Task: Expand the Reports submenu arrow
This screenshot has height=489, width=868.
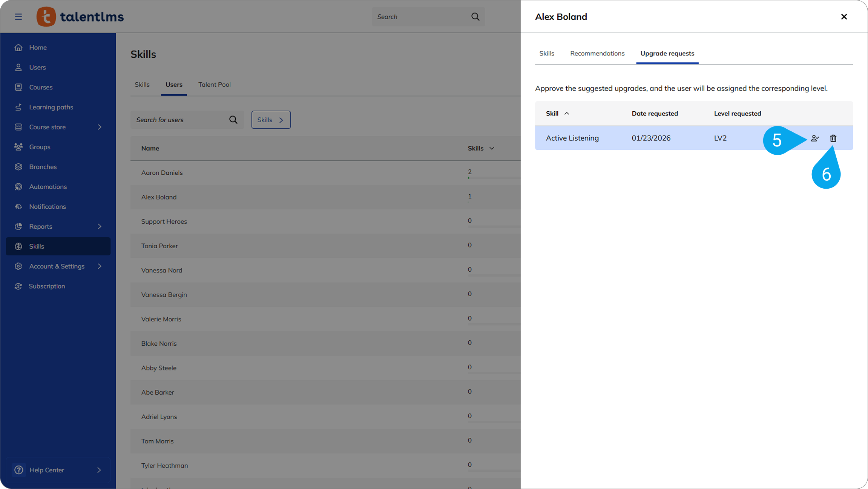Action: click(100, 226)
